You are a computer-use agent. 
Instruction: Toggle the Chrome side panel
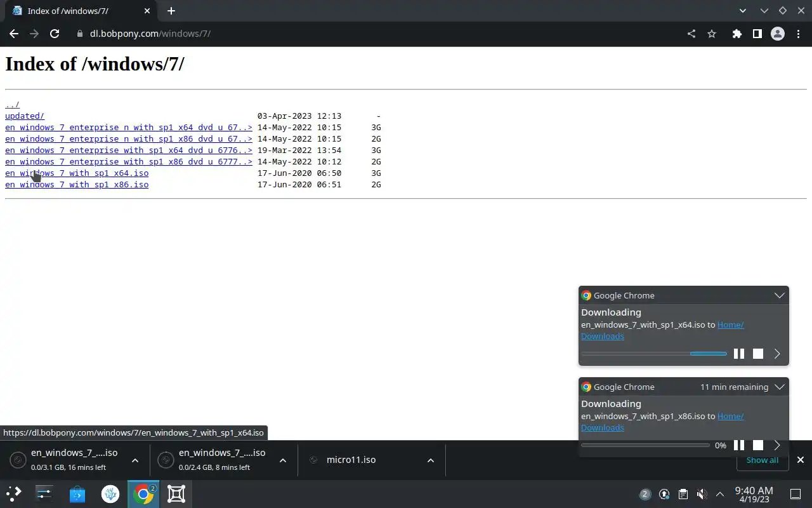[757, 34]
